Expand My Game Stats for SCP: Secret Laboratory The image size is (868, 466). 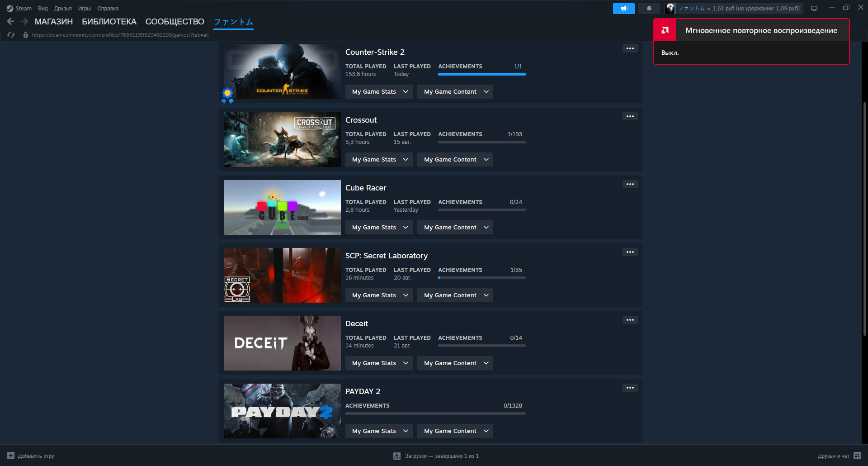coord(379,295)
